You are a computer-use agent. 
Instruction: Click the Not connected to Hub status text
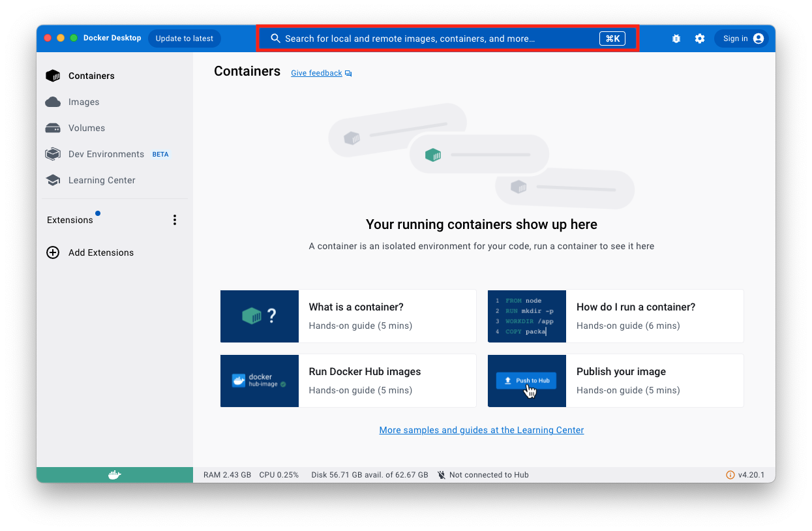point(489,475)
